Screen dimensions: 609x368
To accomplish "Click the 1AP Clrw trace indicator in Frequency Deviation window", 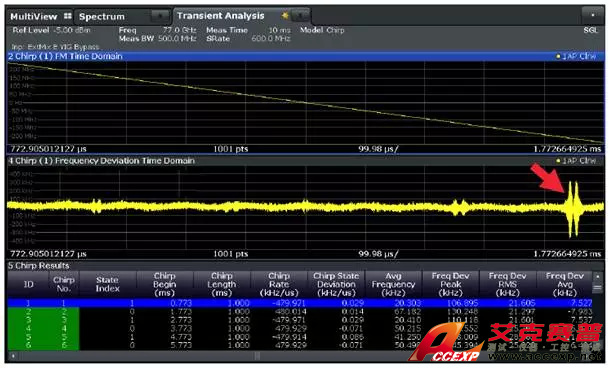I will click(576, 161).
